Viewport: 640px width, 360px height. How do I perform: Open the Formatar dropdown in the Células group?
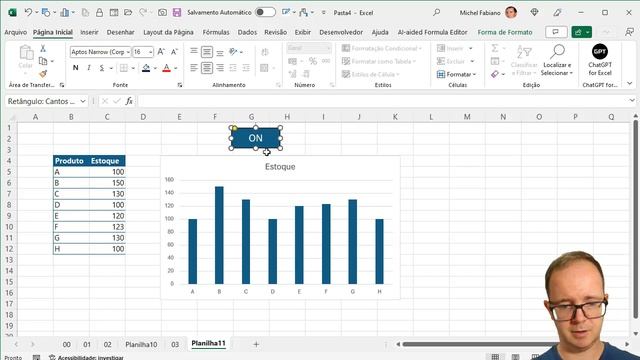pyautogui.click(x=456, y=74)
